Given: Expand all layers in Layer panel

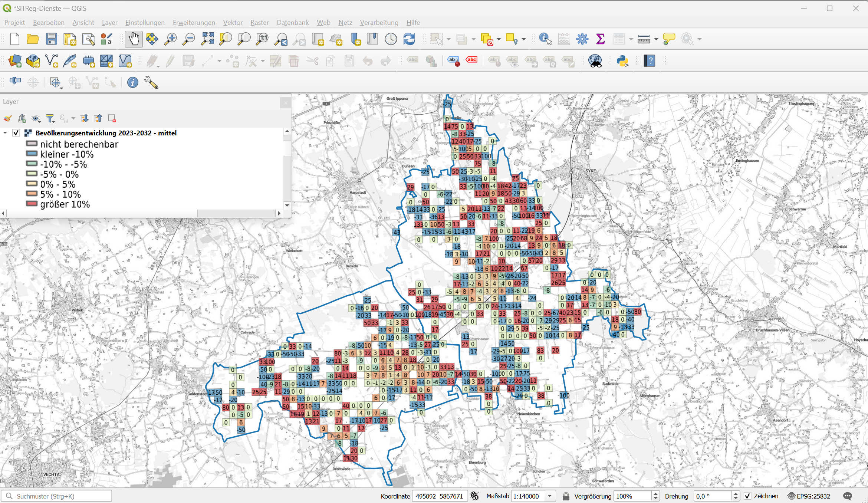Looking at the screenshot, I should tap(84, 118).
